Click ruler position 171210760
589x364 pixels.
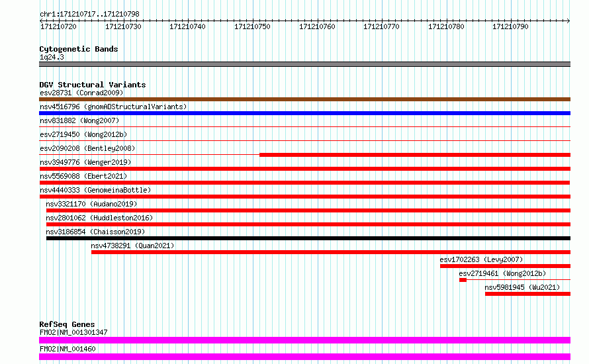pos(317,26)
